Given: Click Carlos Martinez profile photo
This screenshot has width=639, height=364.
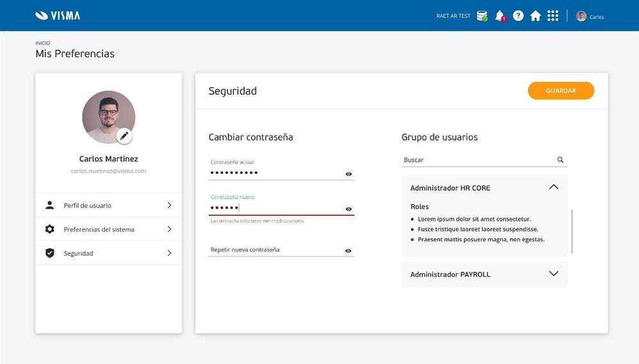Looking at the screenshot, I should click(x=108, y=117).
